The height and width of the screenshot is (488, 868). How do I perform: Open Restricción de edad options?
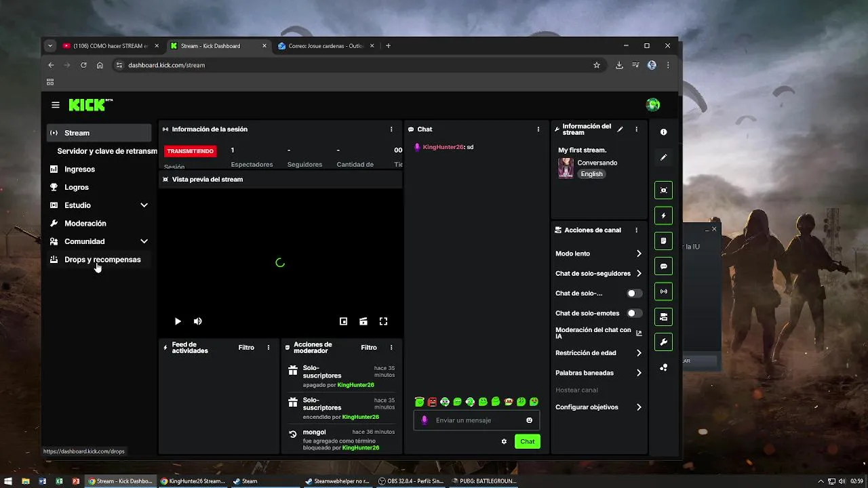(x=598, y=353)
